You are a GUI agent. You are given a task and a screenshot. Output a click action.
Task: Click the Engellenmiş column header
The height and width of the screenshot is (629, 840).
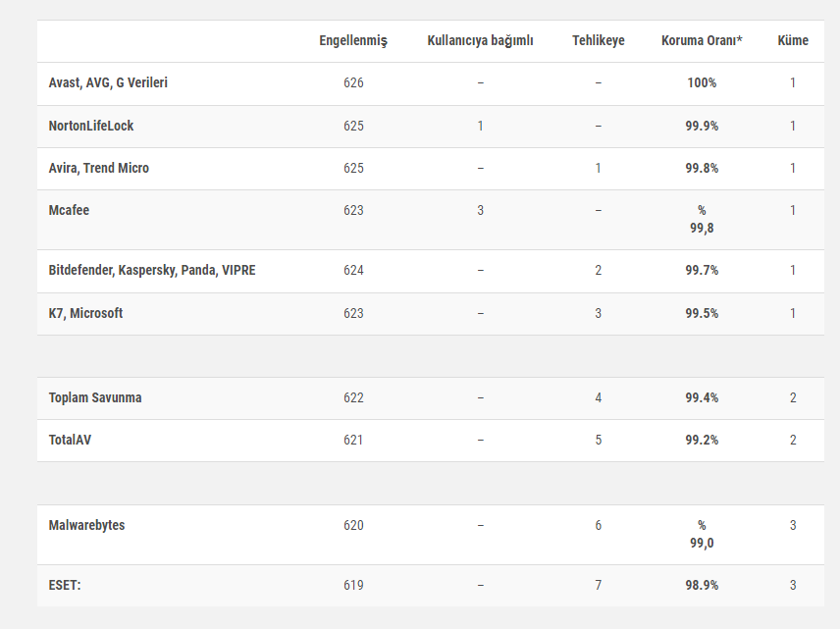(353, 40)
